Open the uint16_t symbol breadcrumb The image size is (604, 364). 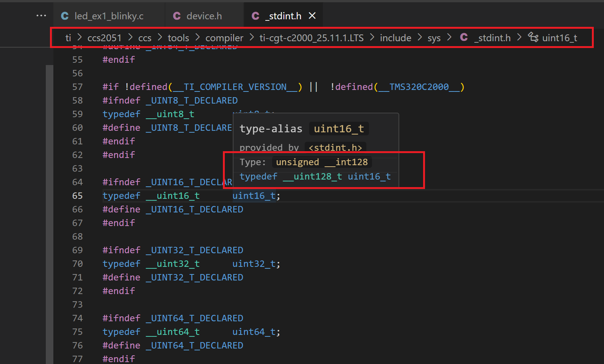tap(560, 38)
